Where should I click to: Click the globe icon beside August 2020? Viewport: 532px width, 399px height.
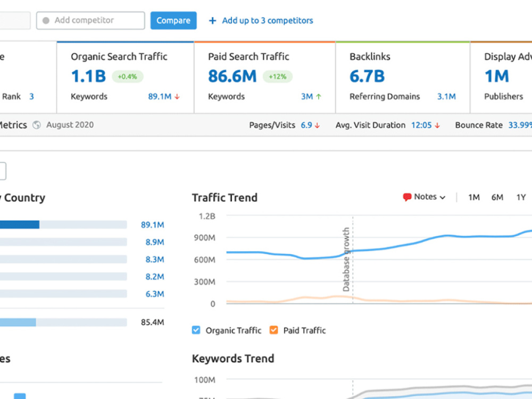[x=37, y=125]
